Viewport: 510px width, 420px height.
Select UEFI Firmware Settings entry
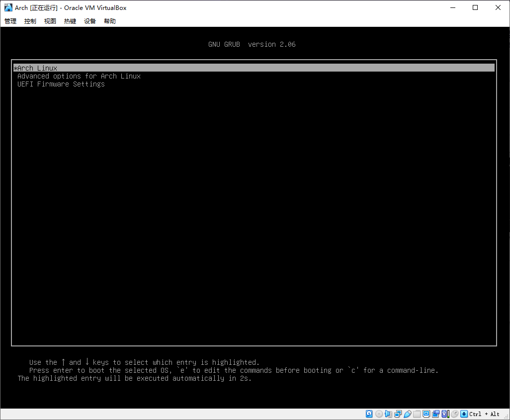61,84
